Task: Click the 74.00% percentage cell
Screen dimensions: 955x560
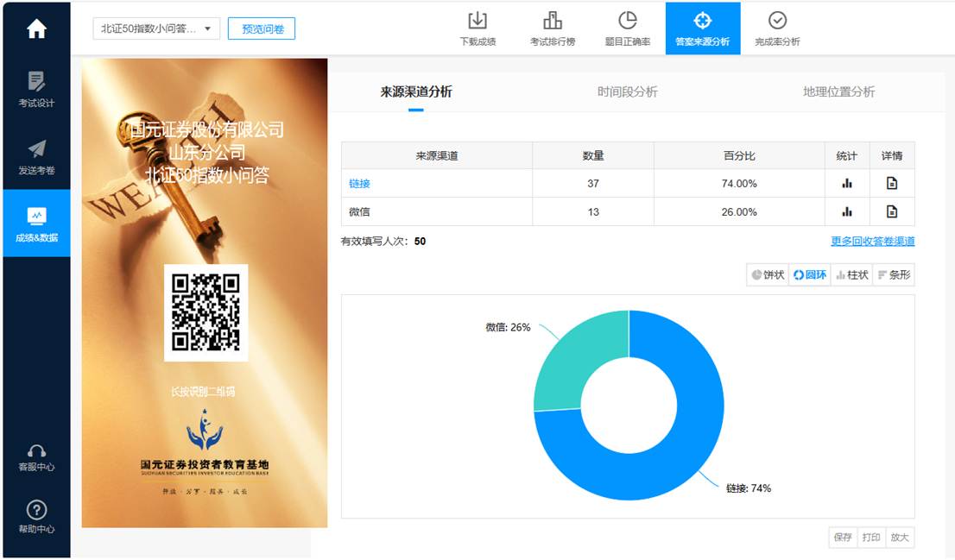Action: [739, 183]
